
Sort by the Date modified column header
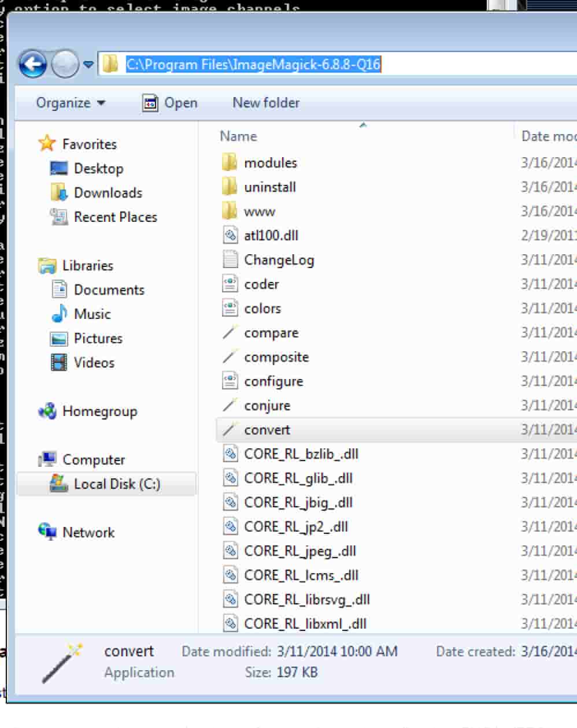(x=548, y=136)
